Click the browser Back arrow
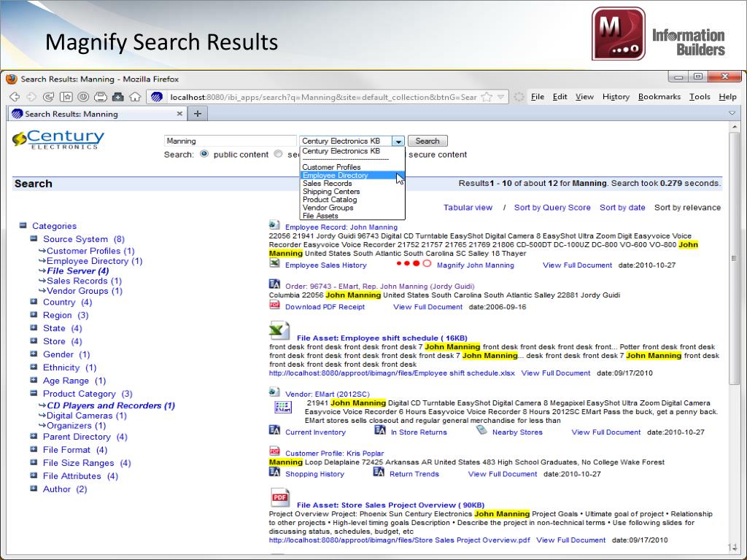 (15, 97)
